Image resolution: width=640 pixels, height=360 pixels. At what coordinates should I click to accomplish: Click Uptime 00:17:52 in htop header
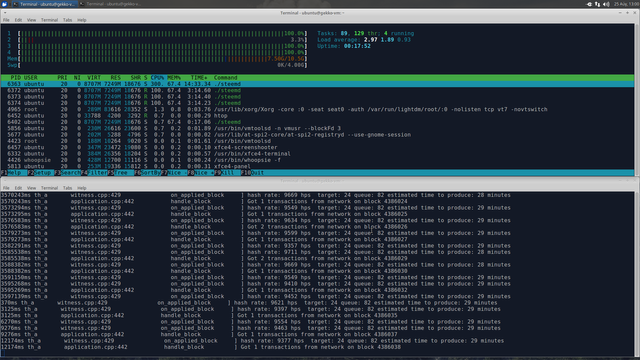pyautogui.click(x=344, y=46)
